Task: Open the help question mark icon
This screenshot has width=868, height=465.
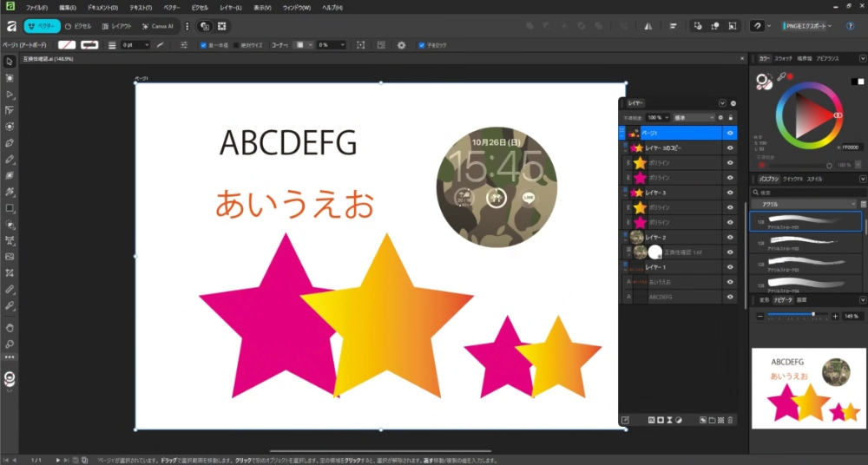Action: (x=849, y=26)
